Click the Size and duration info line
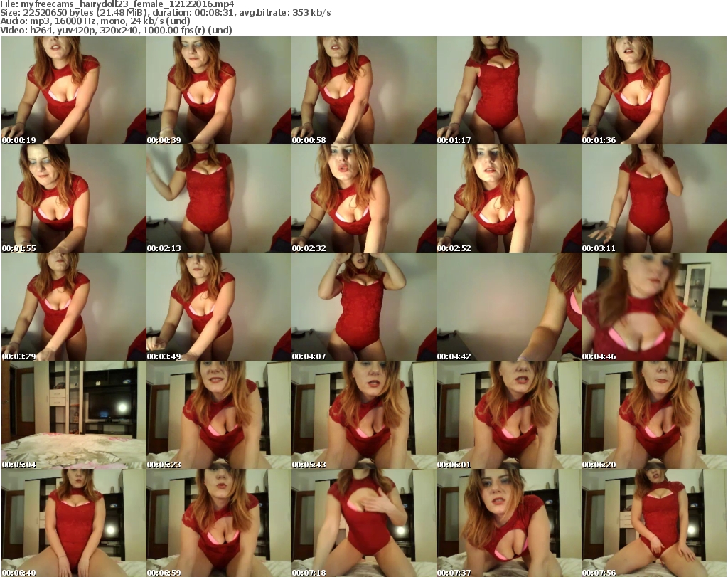Viewport: 728px width, 577px height. click(x=165, y=13)
